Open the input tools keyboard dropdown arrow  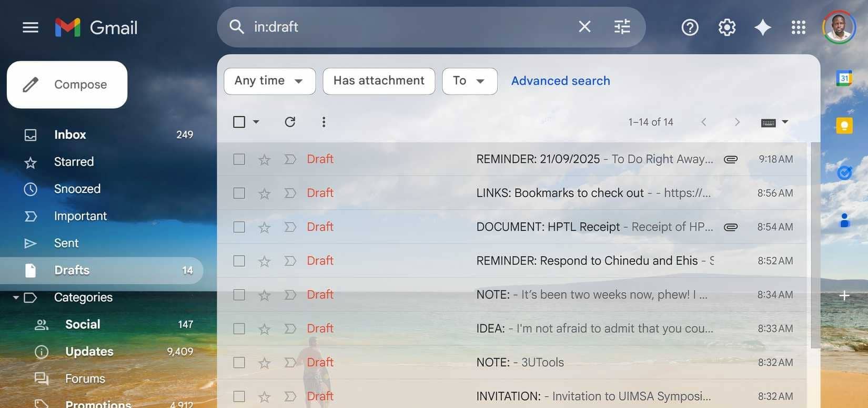pos(785,122)
